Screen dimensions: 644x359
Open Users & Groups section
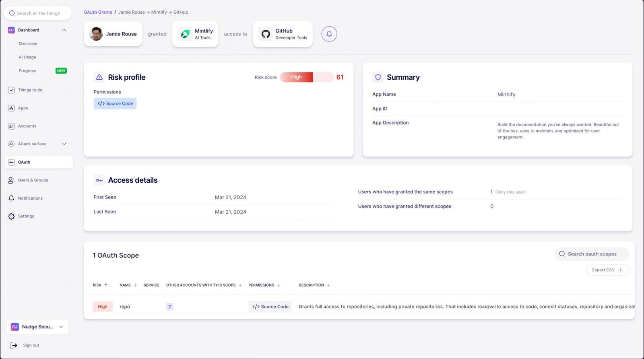[x=33, y=180]
